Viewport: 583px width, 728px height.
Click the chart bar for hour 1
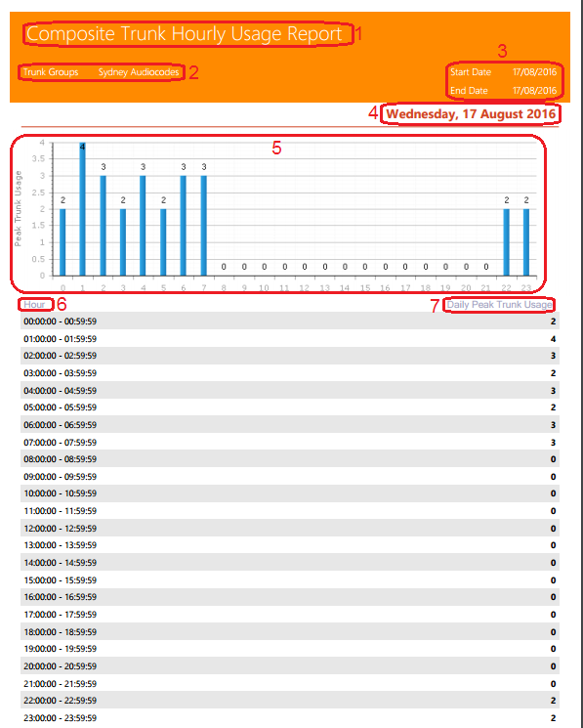(x=83, y=209)
